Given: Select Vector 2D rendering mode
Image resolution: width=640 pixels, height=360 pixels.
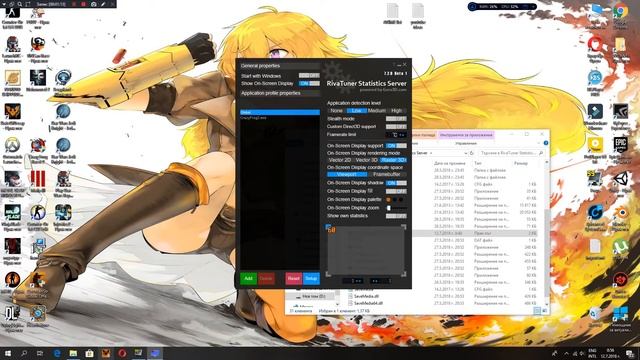Looking at the screenshot, I should click(x=340, y=160).
